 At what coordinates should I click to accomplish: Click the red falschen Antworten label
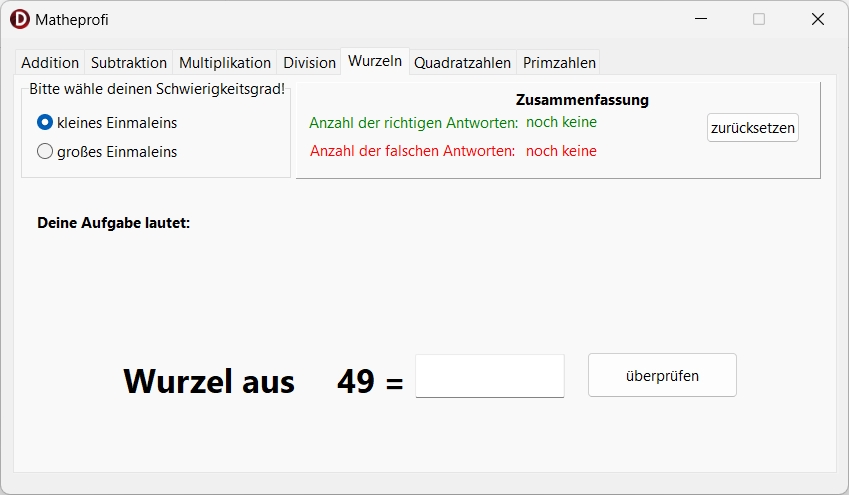coord(412,151)
